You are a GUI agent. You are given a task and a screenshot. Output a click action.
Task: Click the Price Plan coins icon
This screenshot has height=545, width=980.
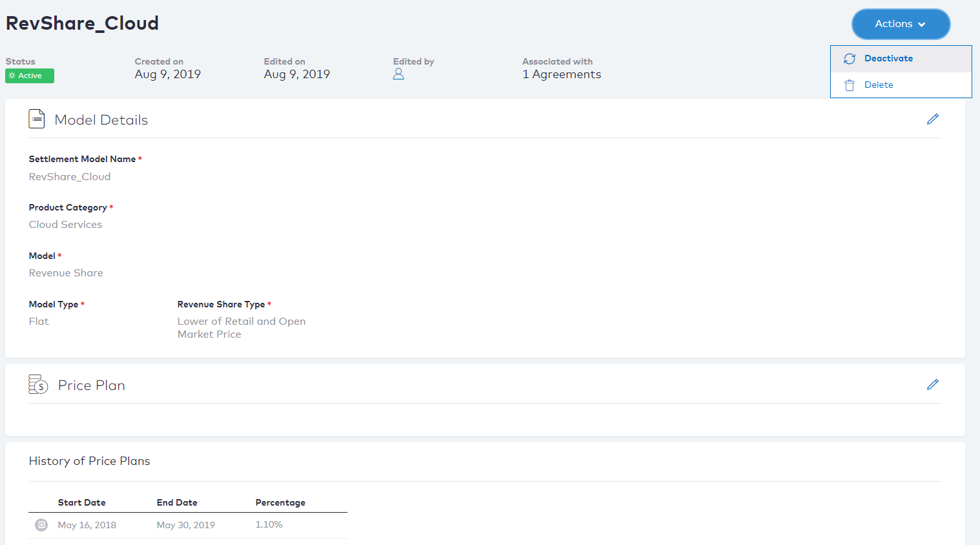coord(38,384)
